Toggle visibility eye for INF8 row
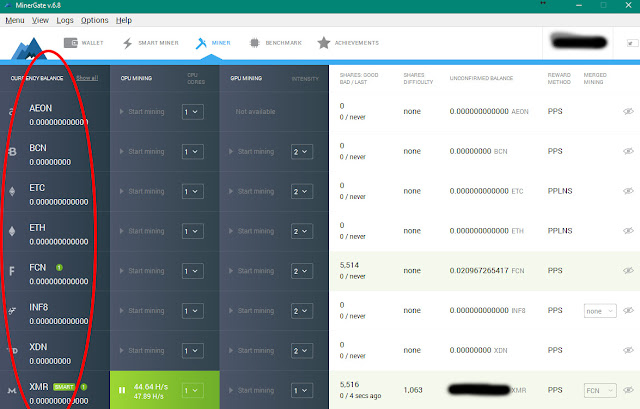Viewport: 640px width, 409px height. [x=628, y=311]
